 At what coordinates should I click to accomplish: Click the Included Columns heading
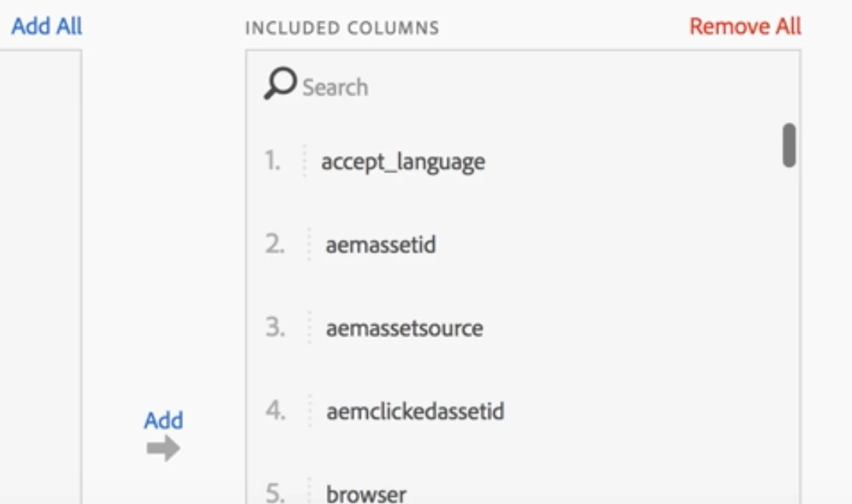(x=342, y=29)
